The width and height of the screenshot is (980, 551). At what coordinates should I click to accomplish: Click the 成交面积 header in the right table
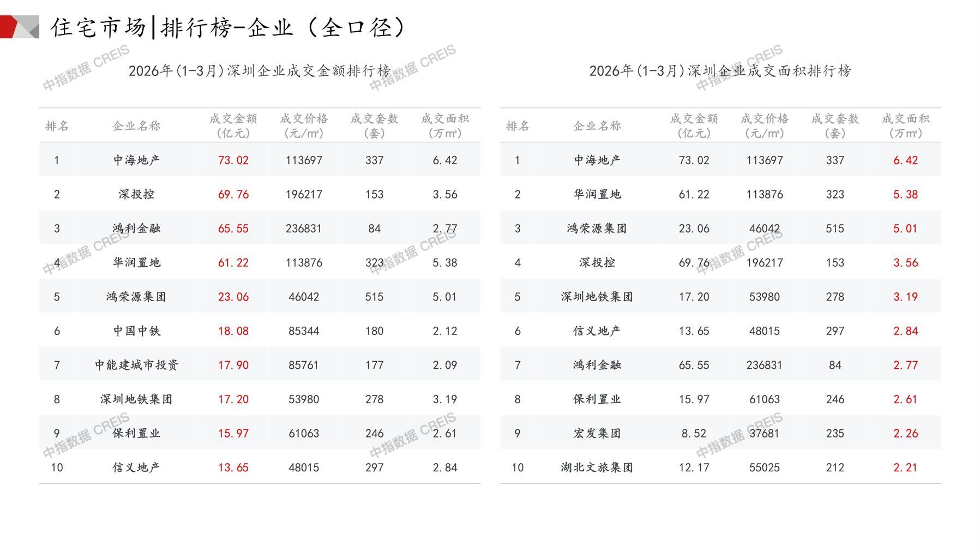coord(905,125)
